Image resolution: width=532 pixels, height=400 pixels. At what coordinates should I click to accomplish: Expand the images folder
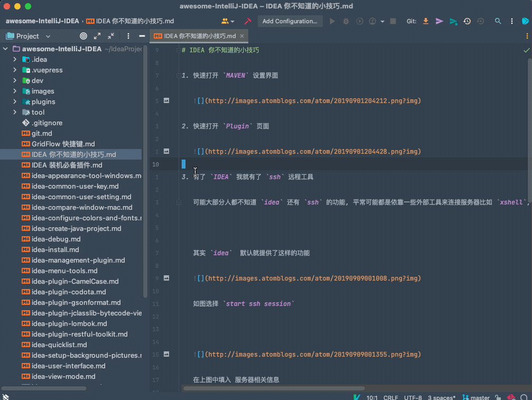coord(15,91)
